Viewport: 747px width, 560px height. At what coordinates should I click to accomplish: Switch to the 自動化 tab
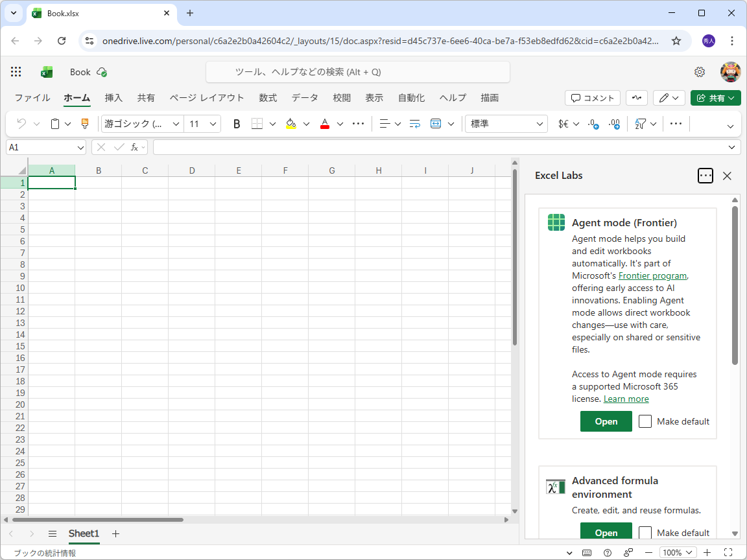pyautogui.click(x=412, y=98)
